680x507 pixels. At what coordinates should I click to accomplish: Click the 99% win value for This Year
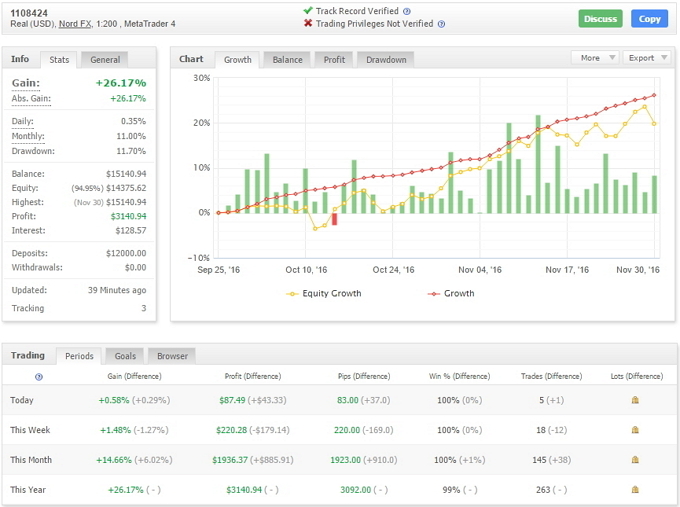point(451,490)
